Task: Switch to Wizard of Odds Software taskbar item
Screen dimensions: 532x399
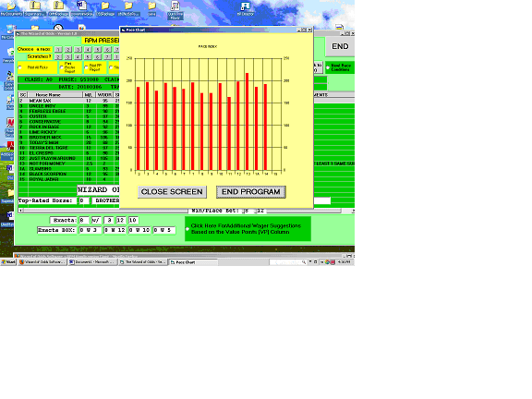Action: pos(42,262)
